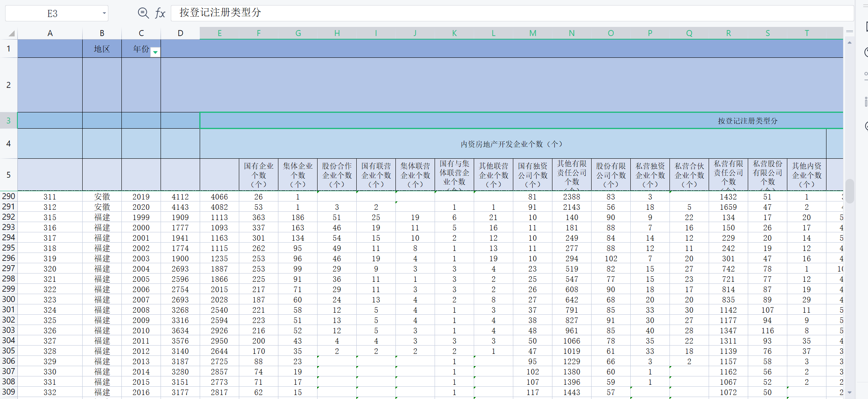Click the vertical scrollbar down arrow
This screenshot has height=399, width=868.
point(849,392)
